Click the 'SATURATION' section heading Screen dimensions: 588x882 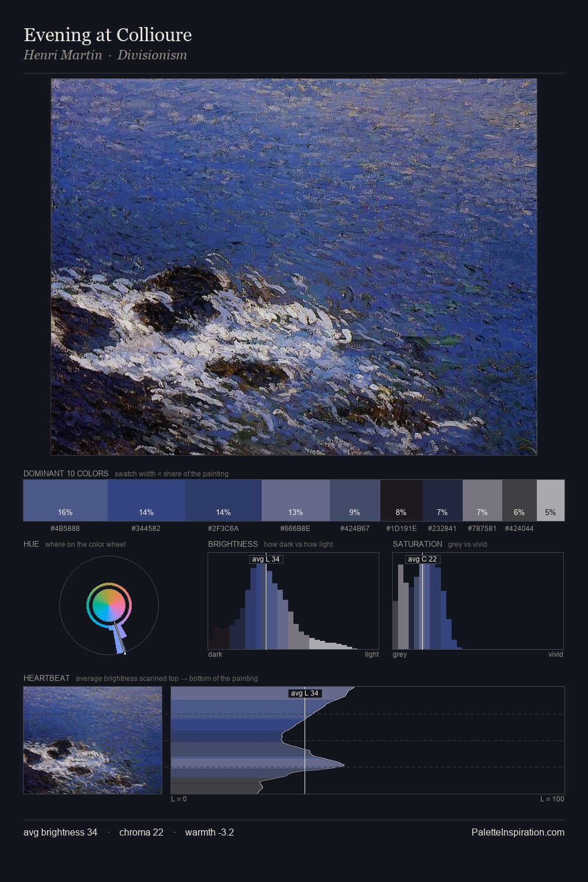[x=417, y=544]
